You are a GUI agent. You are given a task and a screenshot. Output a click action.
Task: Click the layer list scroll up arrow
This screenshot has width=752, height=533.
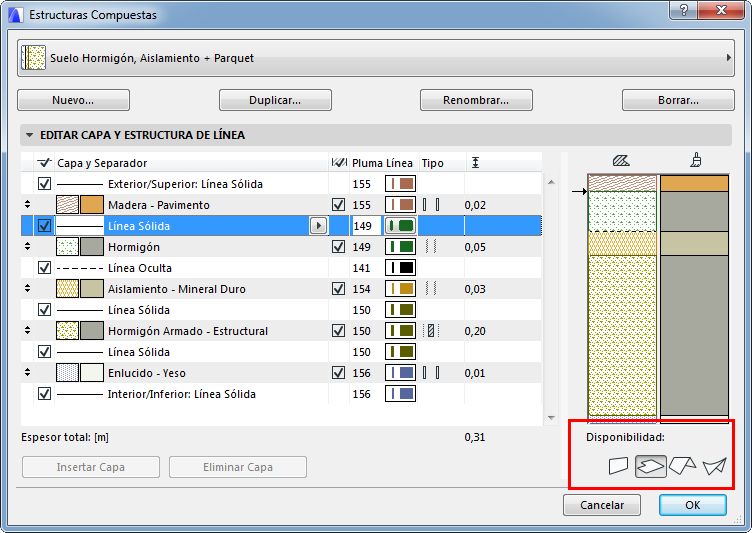(551, 182)
